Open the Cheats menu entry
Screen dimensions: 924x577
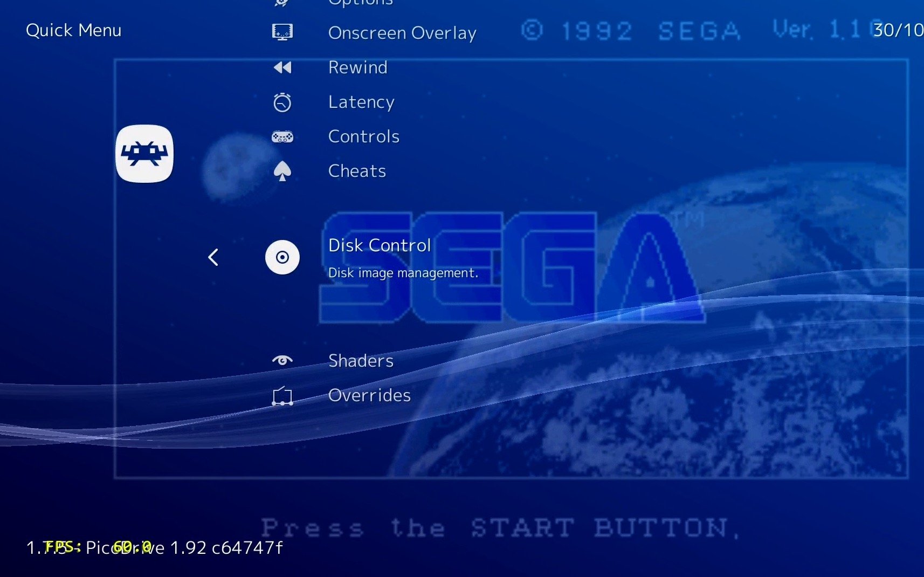pos(357,171)
